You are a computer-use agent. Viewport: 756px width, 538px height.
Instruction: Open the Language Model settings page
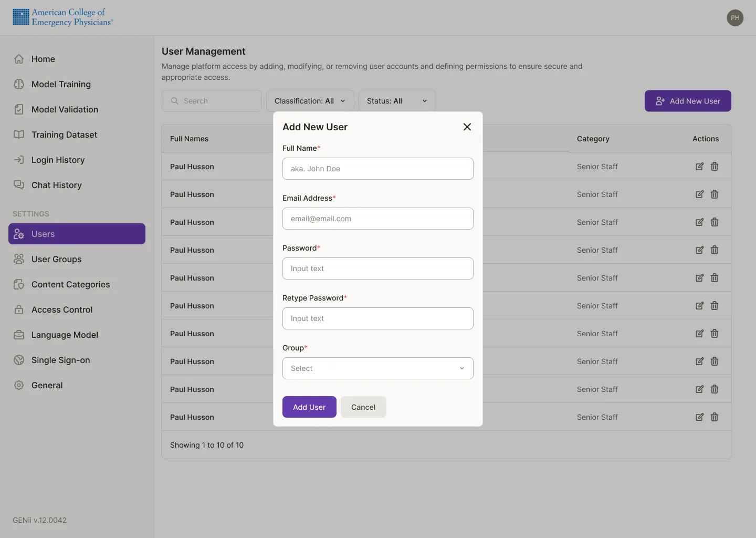[x=65, y=335]
